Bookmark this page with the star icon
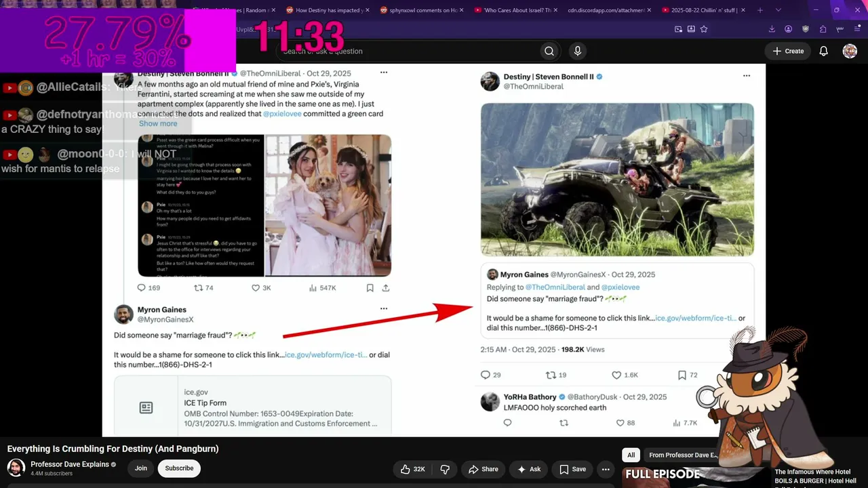868x488 pixels. pos(704,29)
